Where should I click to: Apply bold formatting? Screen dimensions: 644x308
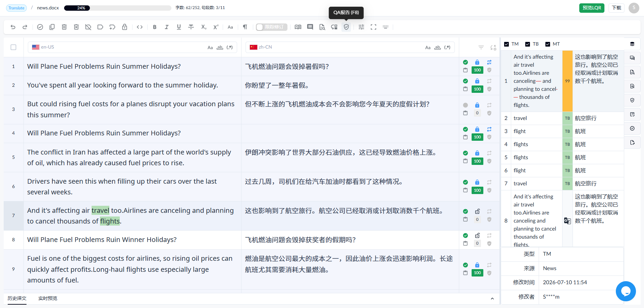click(x=155, y=27)
